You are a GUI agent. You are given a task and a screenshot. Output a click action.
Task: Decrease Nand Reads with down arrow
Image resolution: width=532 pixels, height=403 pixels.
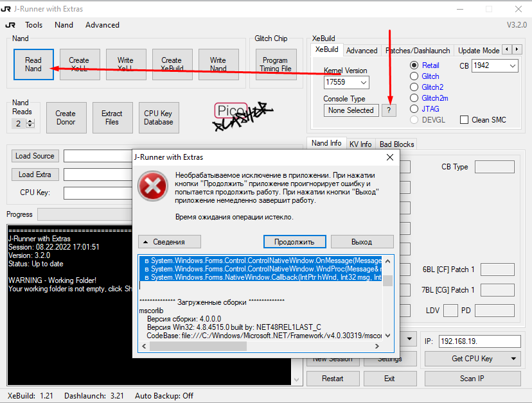coord(30,125)
